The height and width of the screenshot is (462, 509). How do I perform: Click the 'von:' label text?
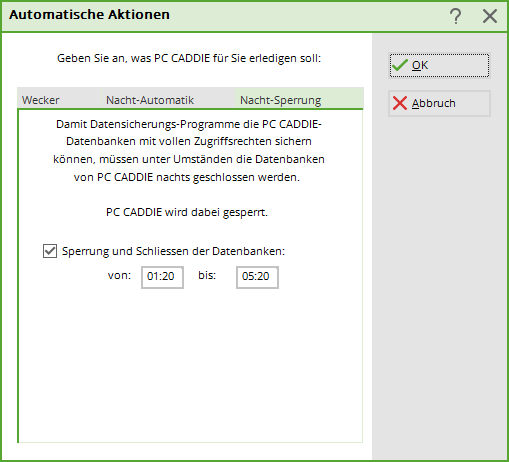click(119, 275)
